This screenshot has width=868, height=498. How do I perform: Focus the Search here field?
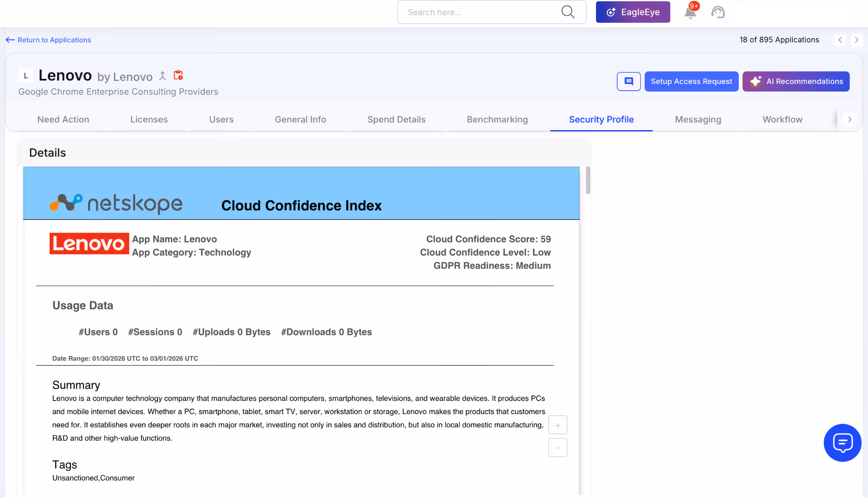[x=491, y=12]
